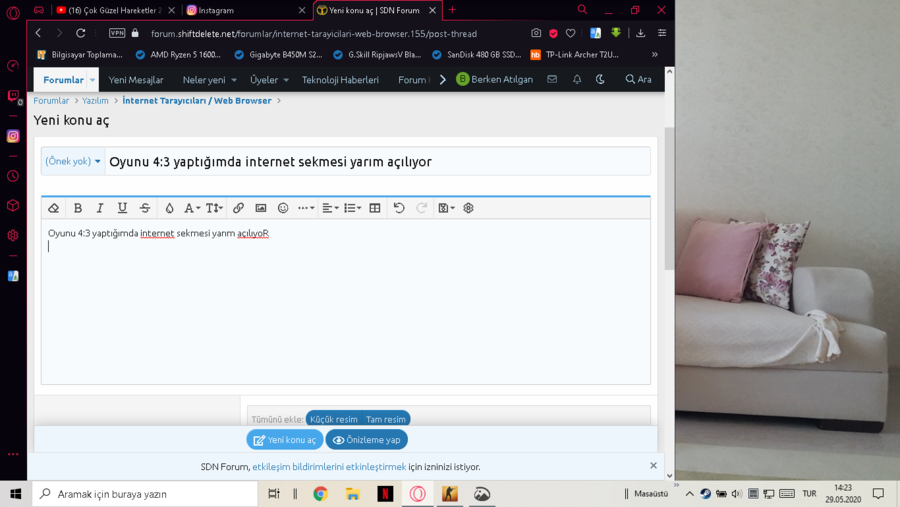Open the (Önek yok) prefix dropdown
Viewport: 900px width, 507px height.
click(73, 161)
